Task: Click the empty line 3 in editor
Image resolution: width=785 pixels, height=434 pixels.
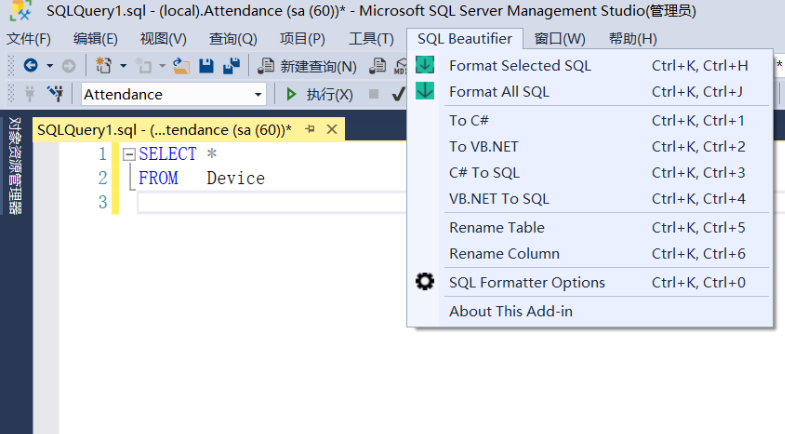Action: [272, 203]
